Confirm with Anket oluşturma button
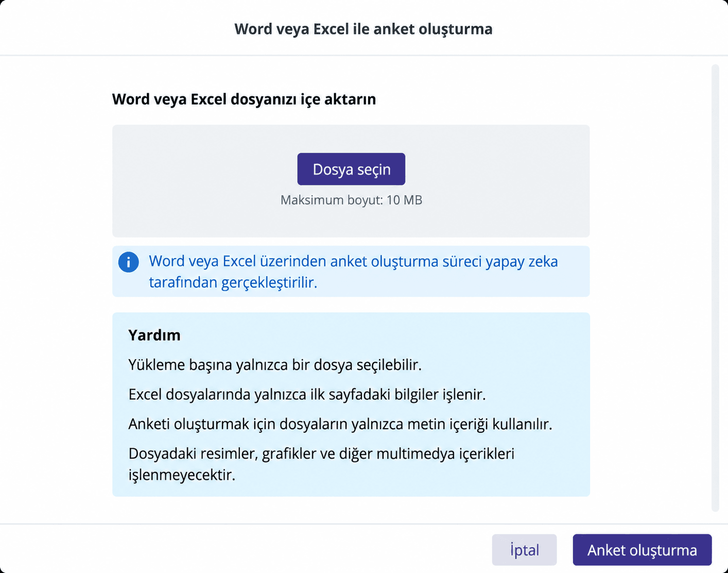The width and height of the screenshot is (728, 573). (x=642, y=550)
